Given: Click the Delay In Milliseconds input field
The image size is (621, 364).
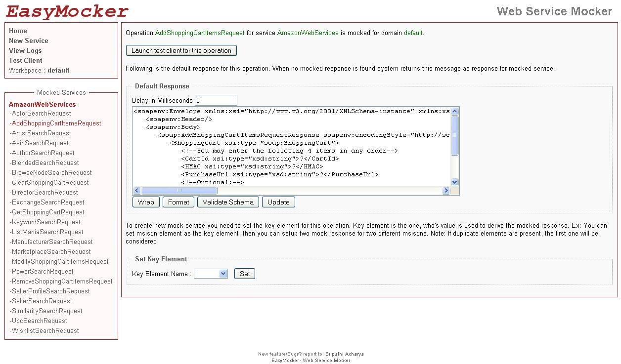Looking at the screenshot, I should [216, 100].
